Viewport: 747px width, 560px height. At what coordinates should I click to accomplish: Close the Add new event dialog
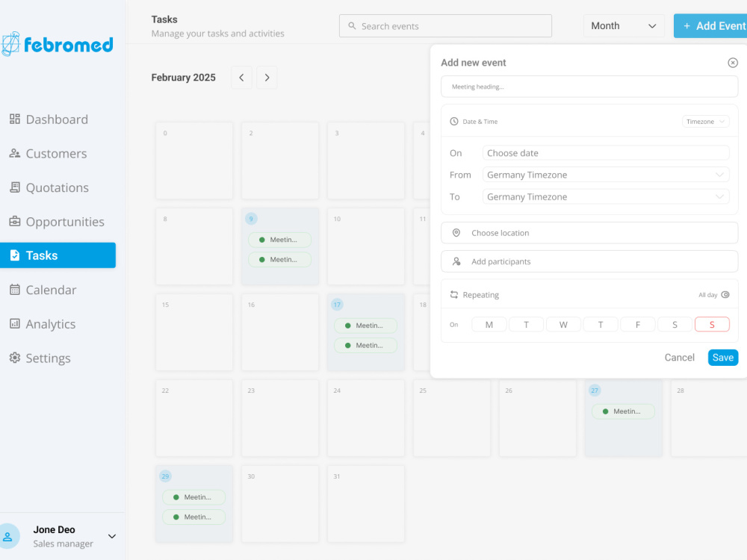coord(733,63)
